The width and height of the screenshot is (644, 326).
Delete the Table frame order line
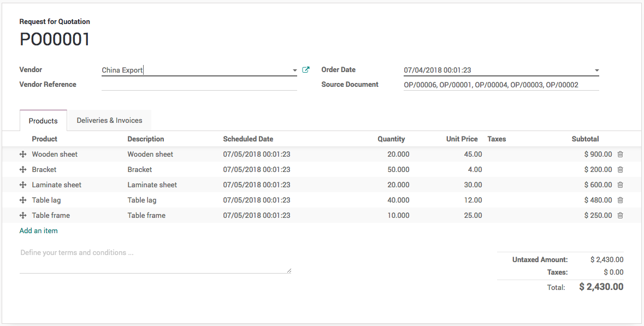point(620,216)
